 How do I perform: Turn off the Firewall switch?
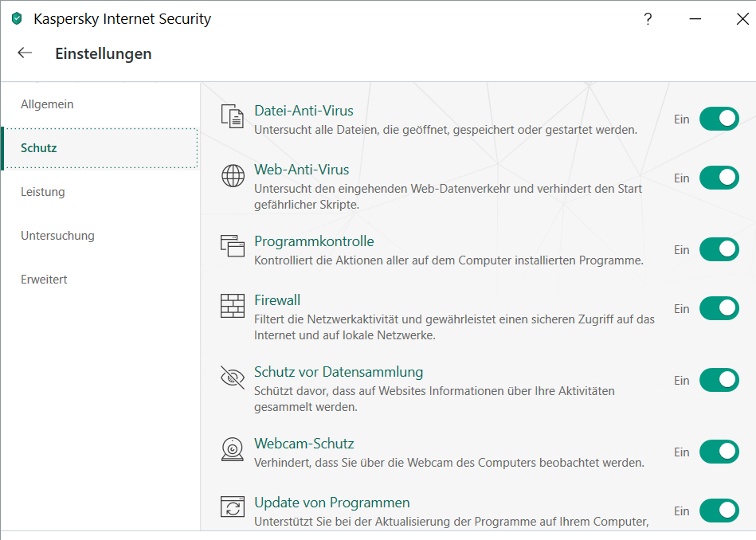click(719, 308)
